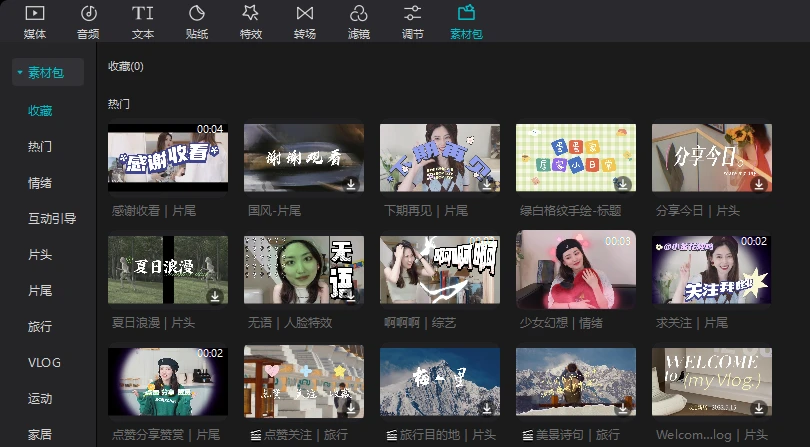Select the 调节 (Adjust) sliders icon
This screenshot has height=447, width=810.
coord(412,14)
